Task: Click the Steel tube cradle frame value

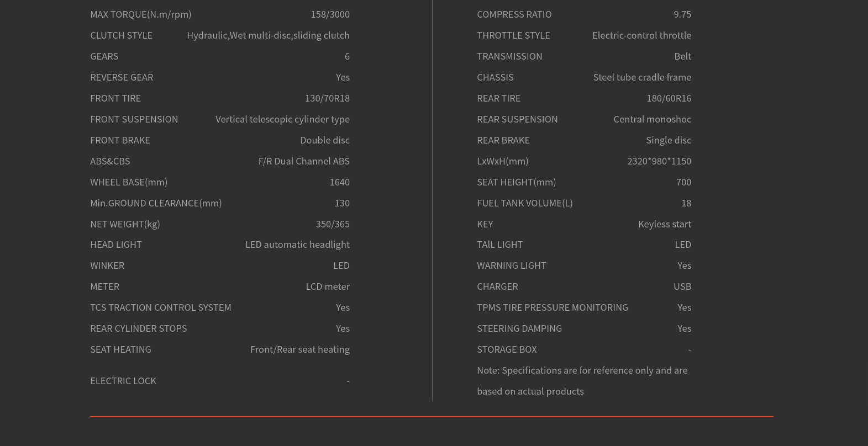Action: pyautogui.click(x=642, y=77)
